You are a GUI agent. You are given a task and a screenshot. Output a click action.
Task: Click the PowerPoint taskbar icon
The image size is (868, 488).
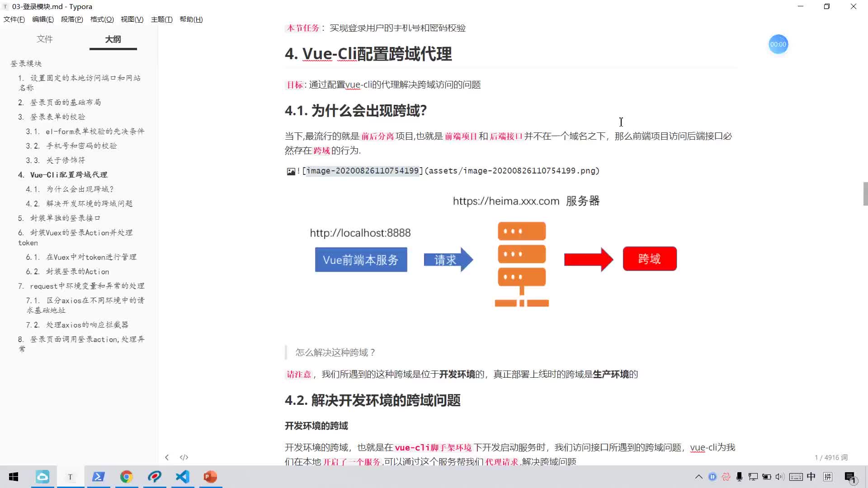coord(211,477)
